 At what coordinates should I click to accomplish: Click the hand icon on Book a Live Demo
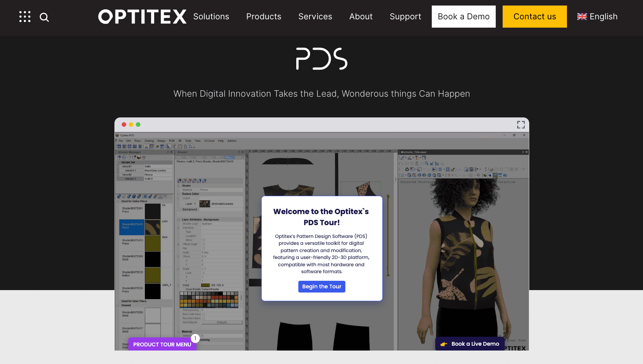444,344
